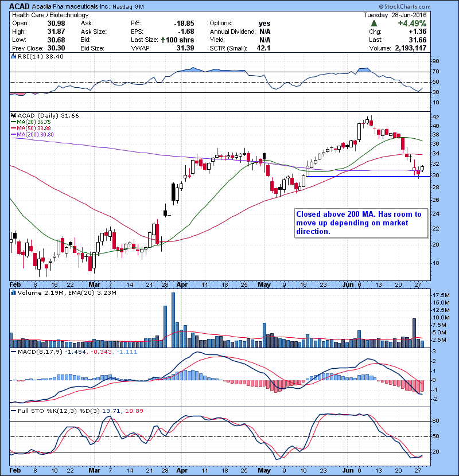This screenshot has width=459, height=476.
Task: Select the MA(200) 30.80 legend
Action: pyautogui.click(x=32, y=134)
